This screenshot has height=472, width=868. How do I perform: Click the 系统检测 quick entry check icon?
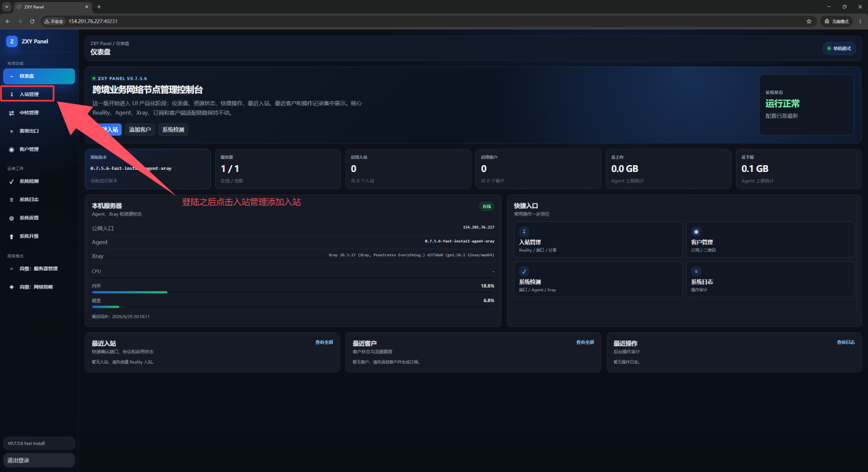point(524,271)
